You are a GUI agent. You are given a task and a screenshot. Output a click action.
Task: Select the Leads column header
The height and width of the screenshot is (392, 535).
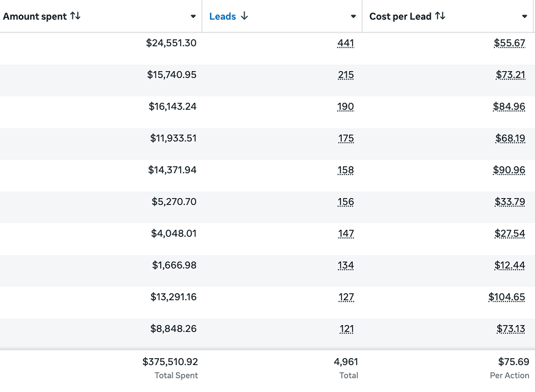222,17
